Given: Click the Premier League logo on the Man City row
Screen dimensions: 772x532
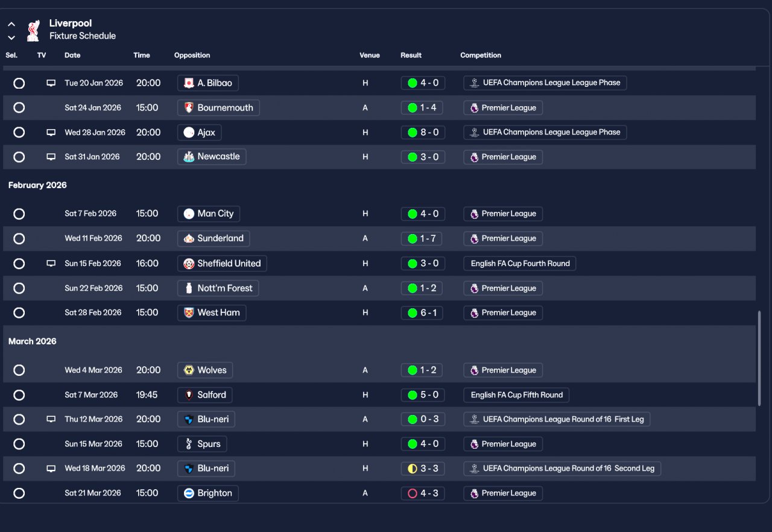Looking at the screenshot, I should (x=475, y=214).
